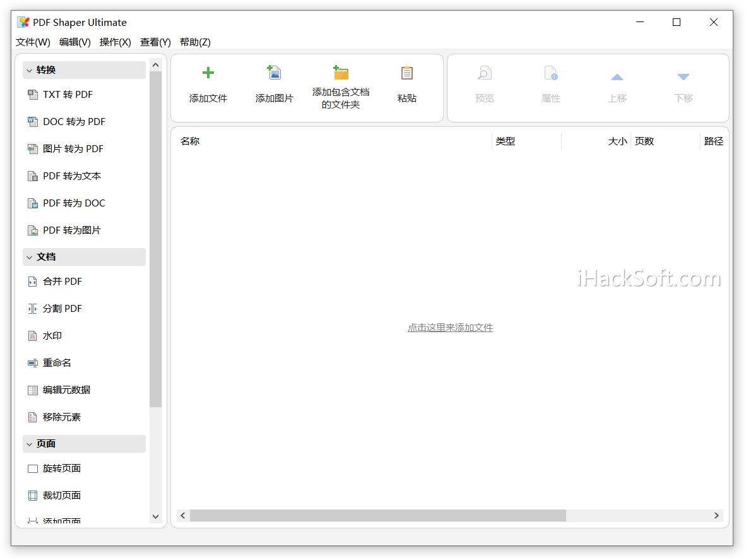This screenshot has width=746, height=560.
Task: Sort by the 页数 column header
Action: point(666,141)
